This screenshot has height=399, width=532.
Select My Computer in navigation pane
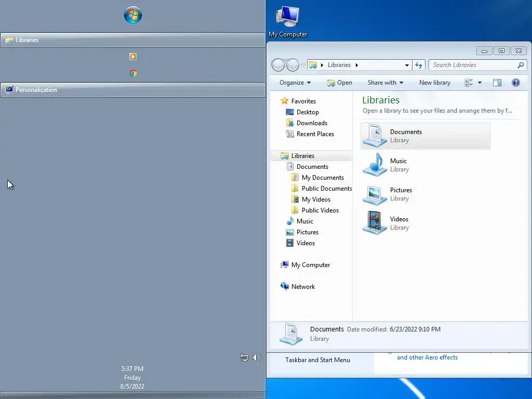click(305, 264)
